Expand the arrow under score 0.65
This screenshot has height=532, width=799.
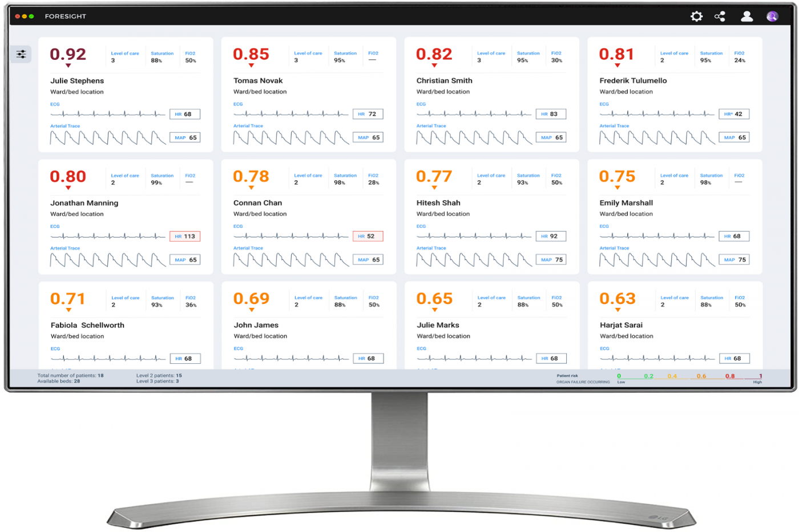[434, 310]
